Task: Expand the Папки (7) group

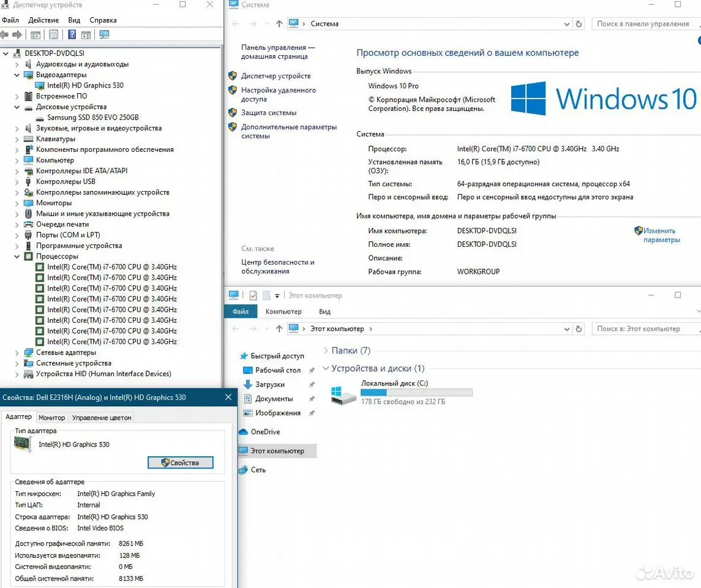Action: click(x=326, y=350)
